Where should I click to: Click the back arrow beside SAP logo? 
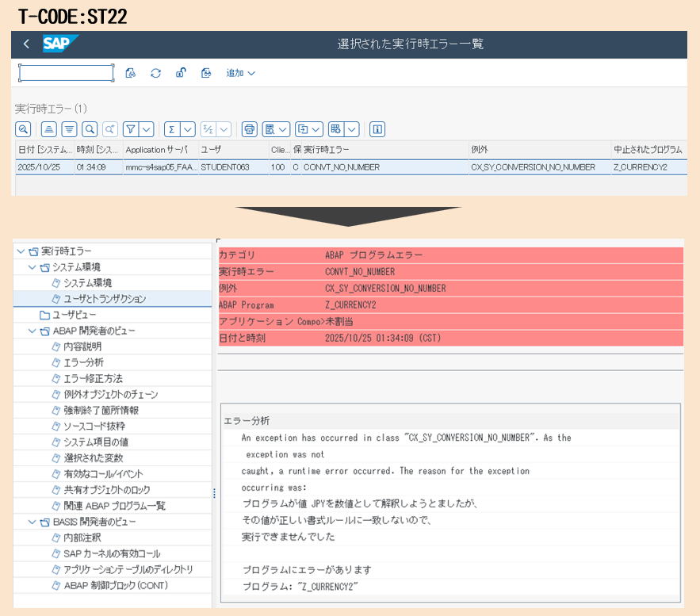point(26,44)
